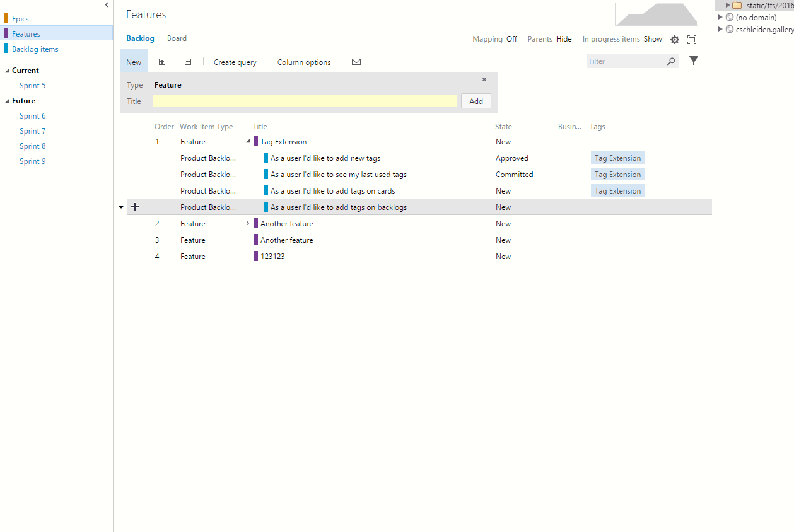Image resolution: width=794 pixels, height=532 pixels.
Task: Enter full screen mode icon
Action: click(692, 40)
